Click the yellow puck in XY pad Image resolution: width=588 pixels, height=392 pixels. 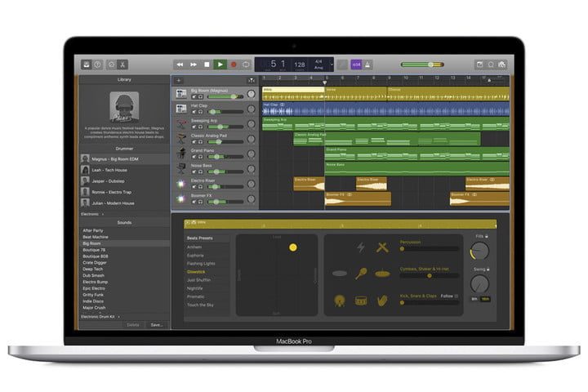[293, 247]
